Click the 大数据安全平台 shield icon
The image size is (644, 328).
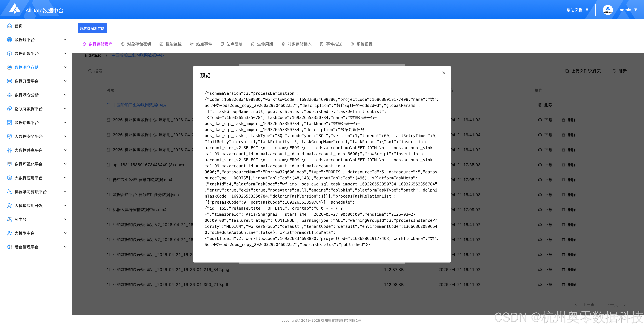point(9,136)
